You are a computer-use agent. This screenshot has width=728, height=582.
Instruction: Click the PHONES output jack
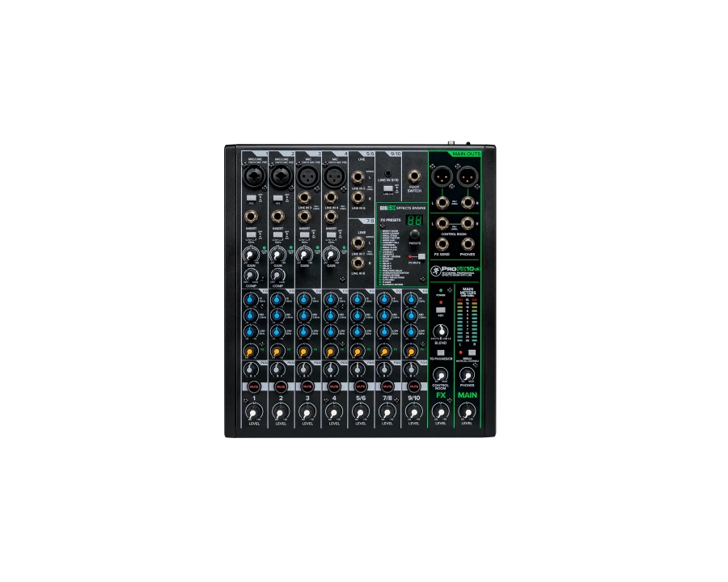468,243
